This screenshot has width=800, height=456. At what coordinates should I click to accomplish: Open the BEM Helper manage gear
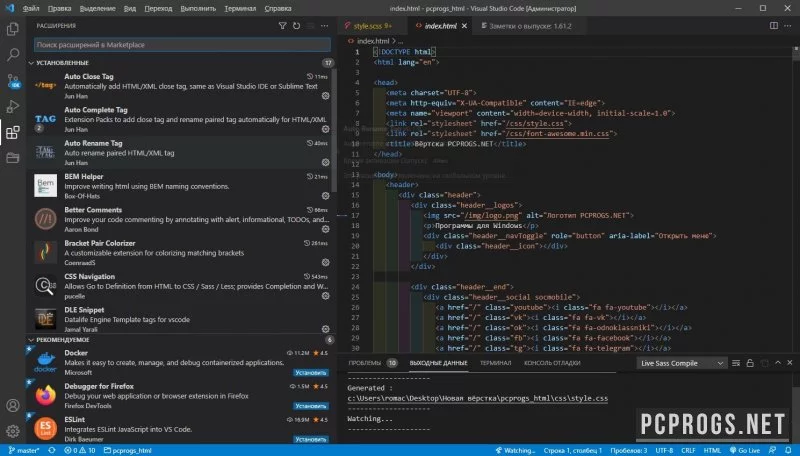(x=326, y=196)
